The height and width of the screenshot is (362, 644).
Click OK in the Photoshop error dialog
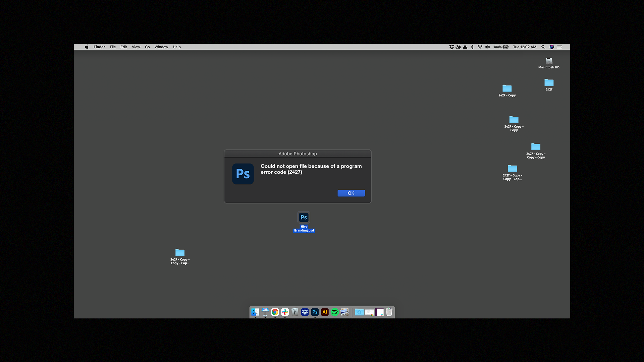(x=351, y=193)
